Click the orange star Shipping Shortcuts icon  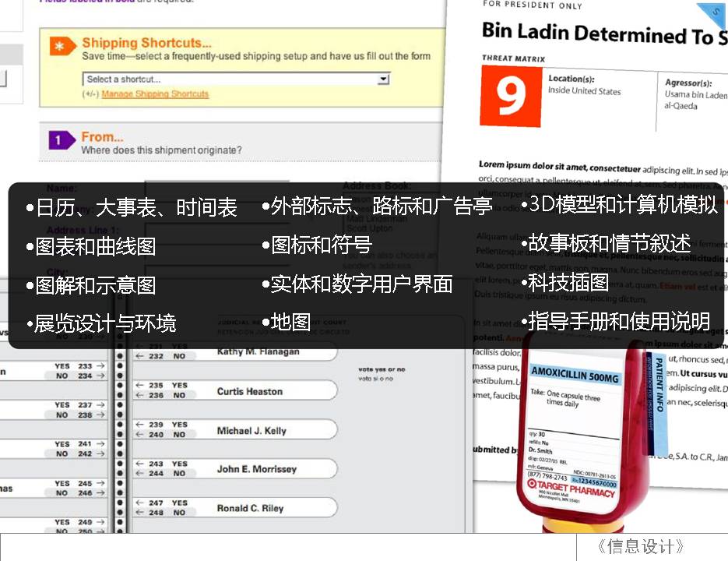[x=60, y=47]
